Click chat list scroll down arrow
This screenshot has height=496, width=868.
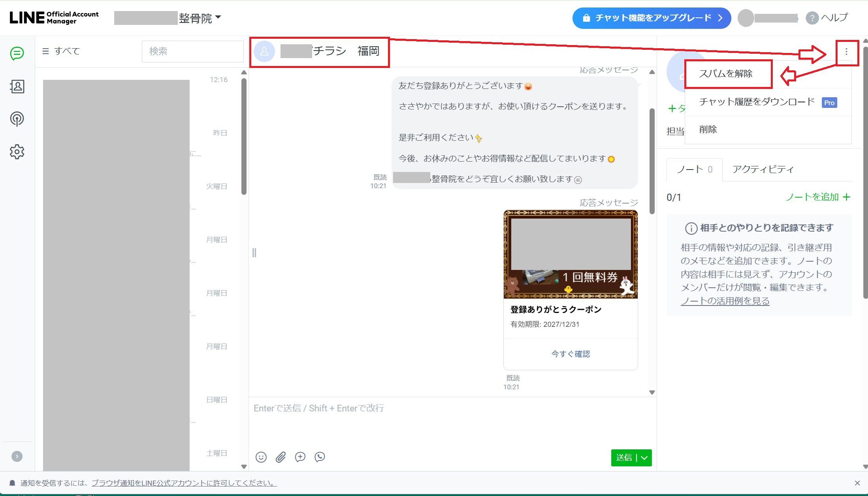coord(244,467)
